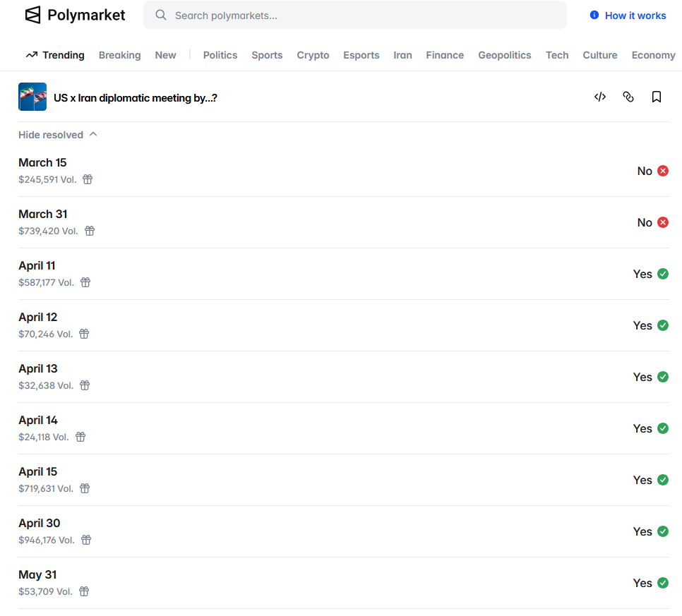Click the Iran and US flags thumbnail
Viewport: 682px width, 616px height.
point(32,97)
